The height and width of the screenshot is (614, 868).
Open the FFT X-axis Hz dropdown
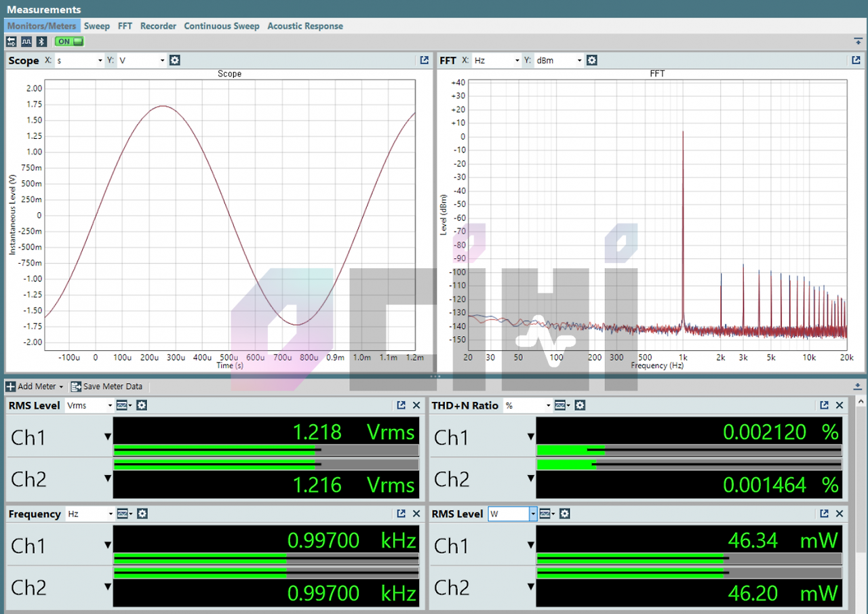pos(496,60)
